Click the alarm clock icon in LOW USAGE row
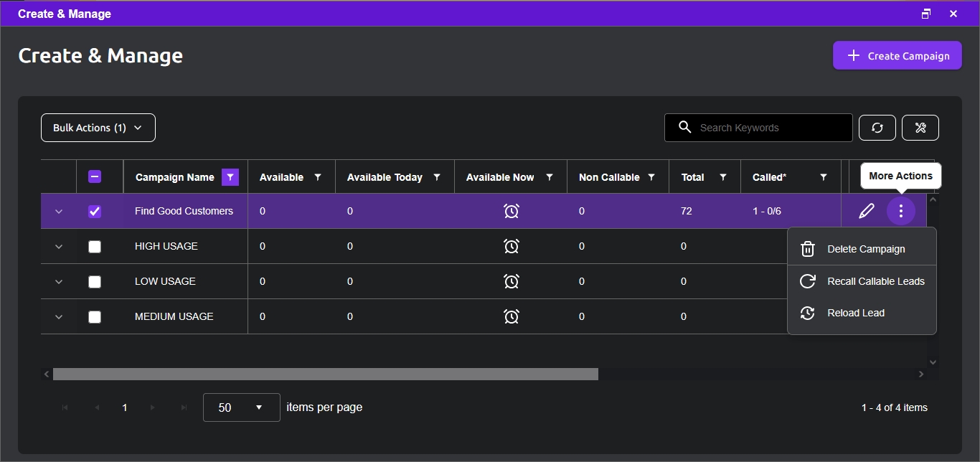The image size is (980, 462). [512, 281]
